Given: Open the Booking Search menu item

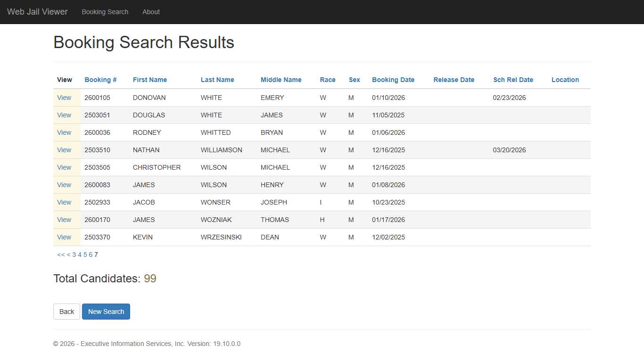Looking at the screenshot, I should click(x=105, y=12).
